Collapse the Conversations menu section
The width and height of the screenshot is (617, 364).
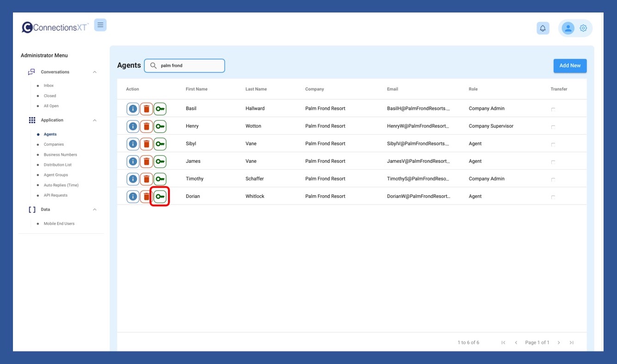(94, 72)
